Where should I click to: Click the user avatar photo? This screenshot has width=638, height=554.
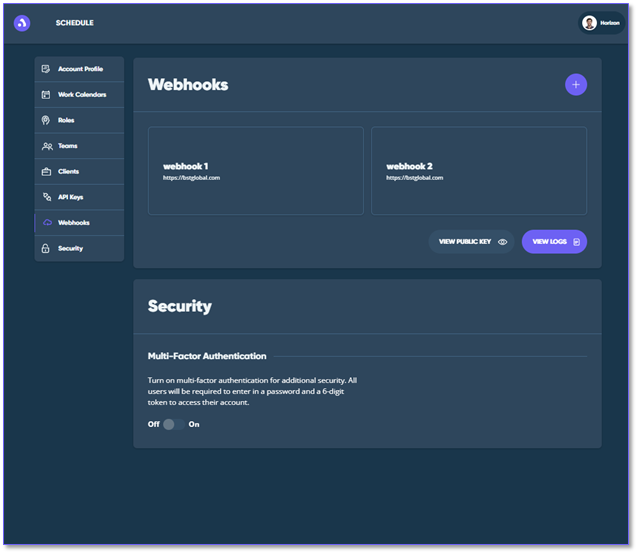coord(590,23)
